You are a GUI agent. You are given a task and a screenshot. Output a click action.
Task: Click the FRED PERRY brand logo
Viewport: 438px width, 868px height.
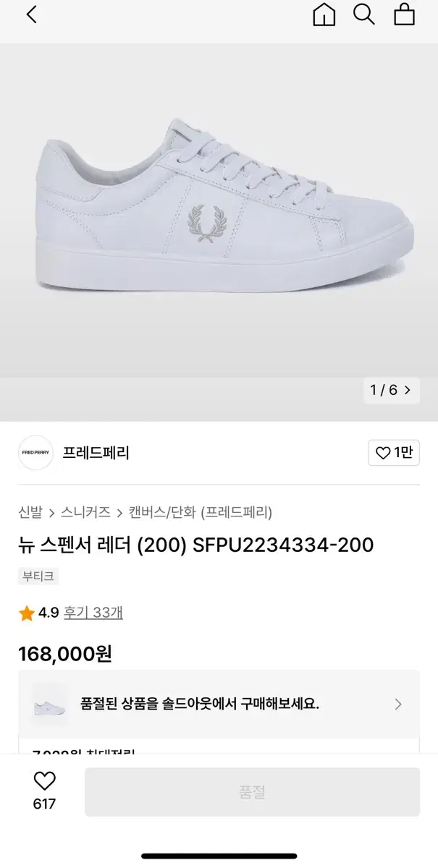35,453
